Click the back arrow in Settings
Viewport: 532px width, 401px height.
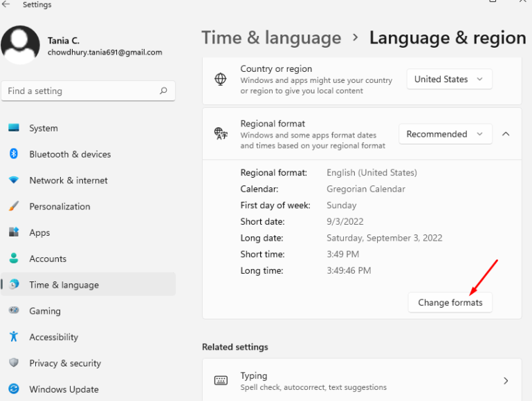[6, 4]
